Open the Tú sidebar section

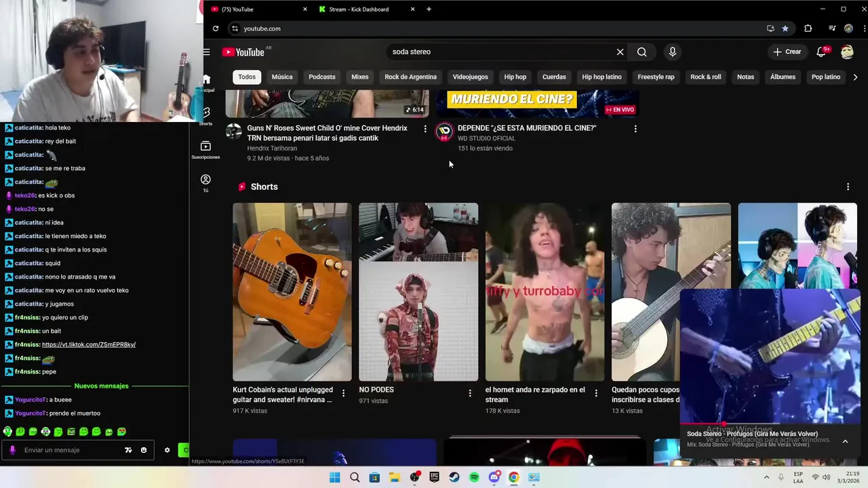(205, 183)
